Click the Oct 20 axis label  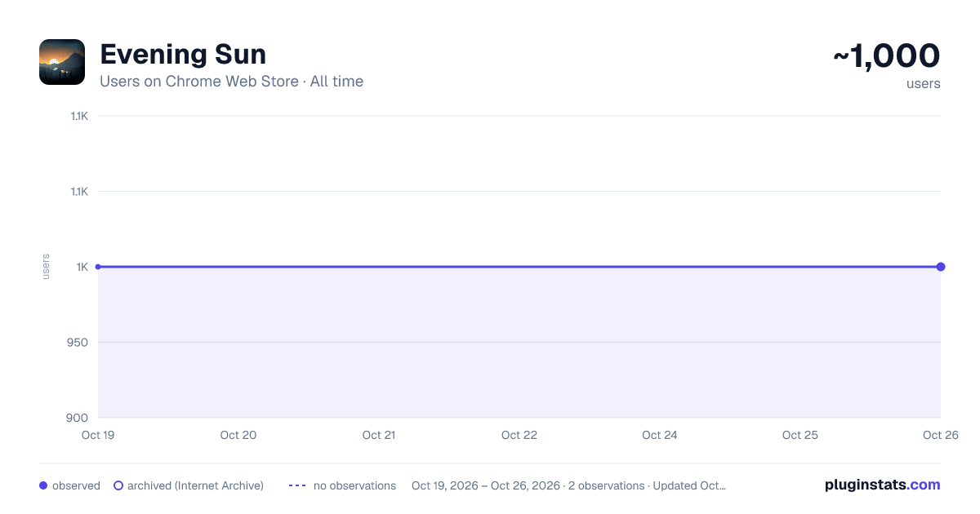point(238,435)
